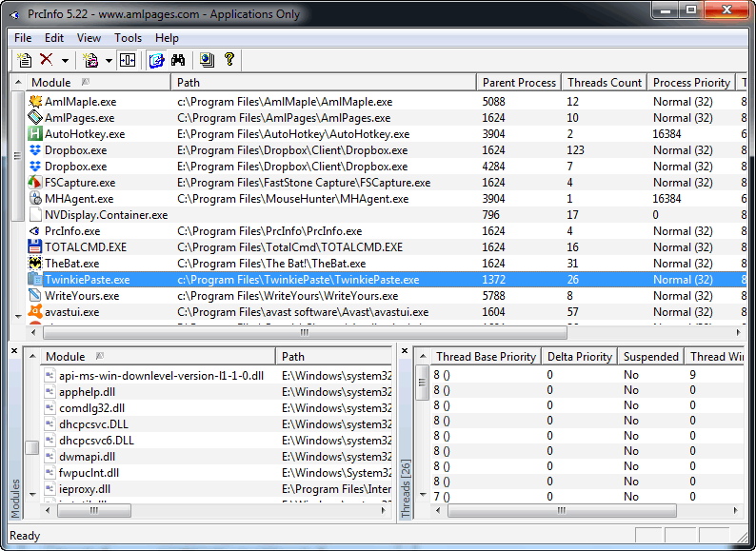Click the AutoHotkey.exe green H icon
Screen dimensions: 756x551
pyautogui.click(x=35, y=133)
